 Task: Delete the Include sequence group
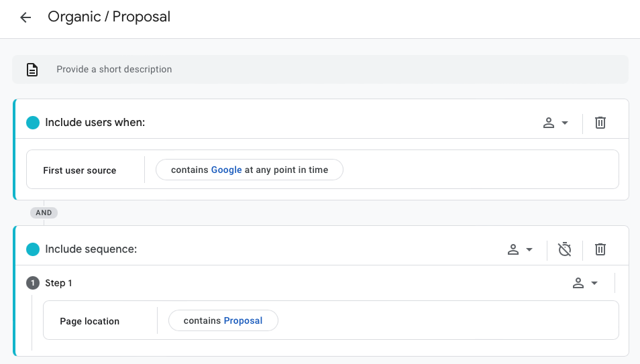coord(600,249)
